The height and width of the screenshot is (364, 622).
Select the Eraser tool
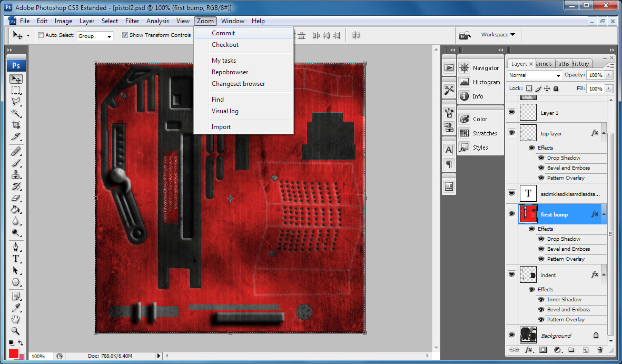click(16, 198)
